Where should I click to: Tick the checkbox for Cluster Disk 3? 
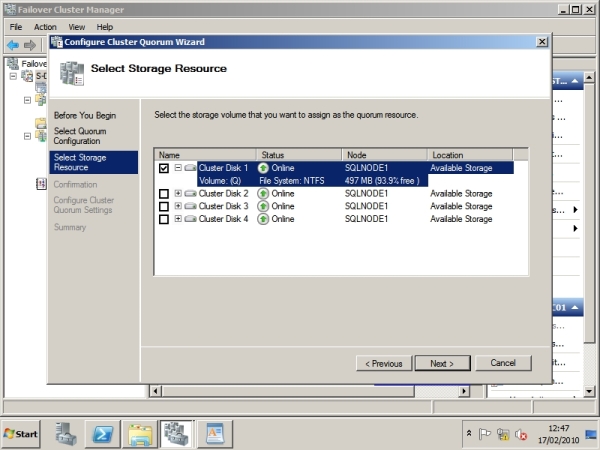pos(164,206)
